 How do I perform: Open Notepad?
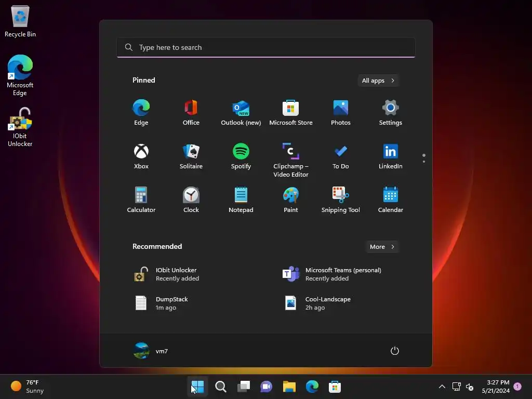(x=241, y=200)
